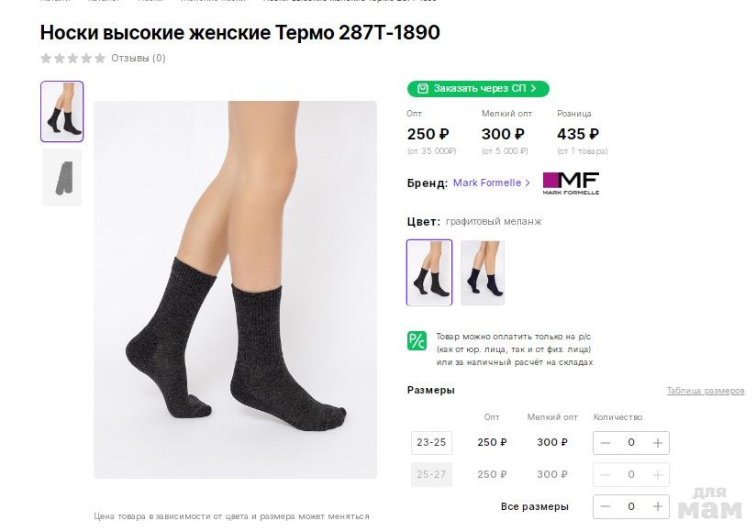This screenshot has width=756, height=532.
Task: Show the second gray sock thumbnail
Action: click(x=61, y=178)
